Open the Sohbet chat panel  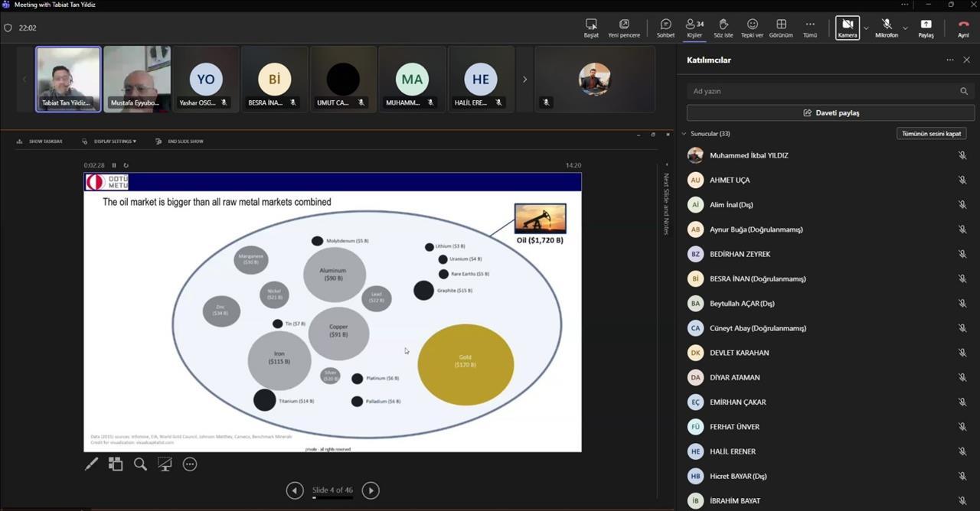pyautogui.click(x=665, y=28)
